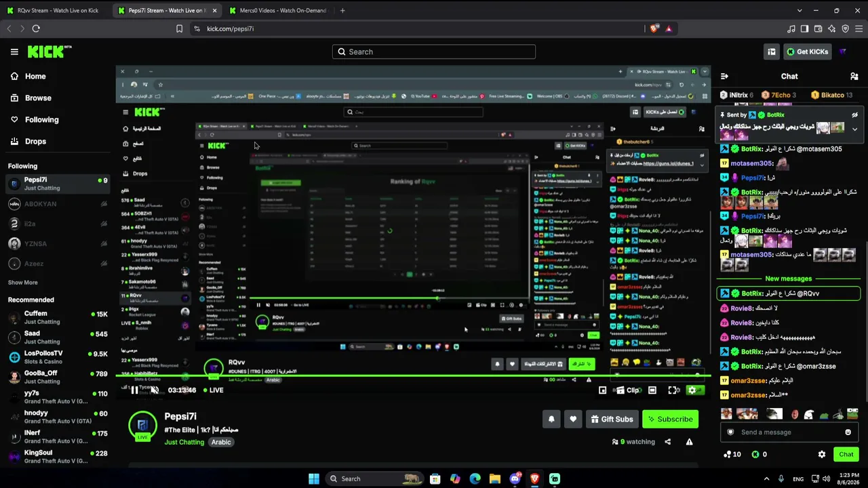This screenshot has height=488, width=868.
Task: Unmute the stream volume
Action: tap(155, 390)
